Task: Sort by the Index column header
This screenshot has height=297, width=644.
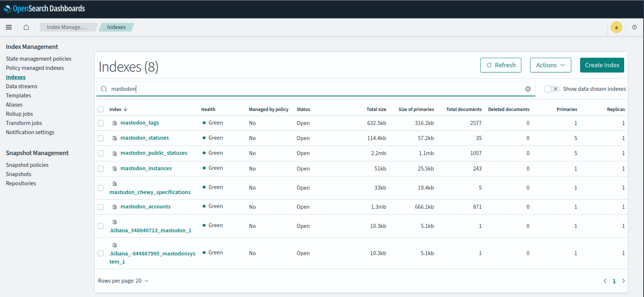Action: coord(118,109)
